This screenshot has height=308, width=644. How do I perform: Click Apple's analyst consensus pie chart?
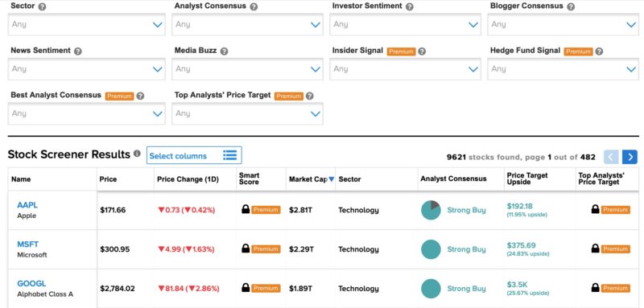click(x=431, y=210)
